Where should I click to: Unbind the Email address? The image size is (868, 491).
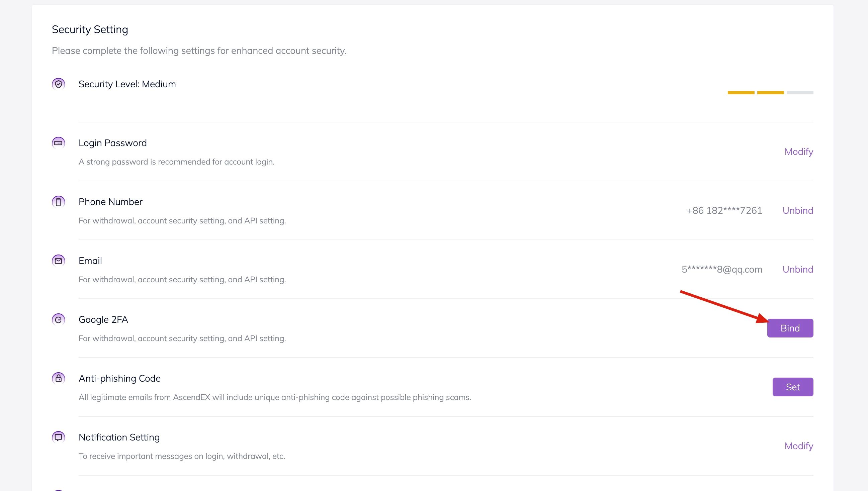tap(797, 270)
